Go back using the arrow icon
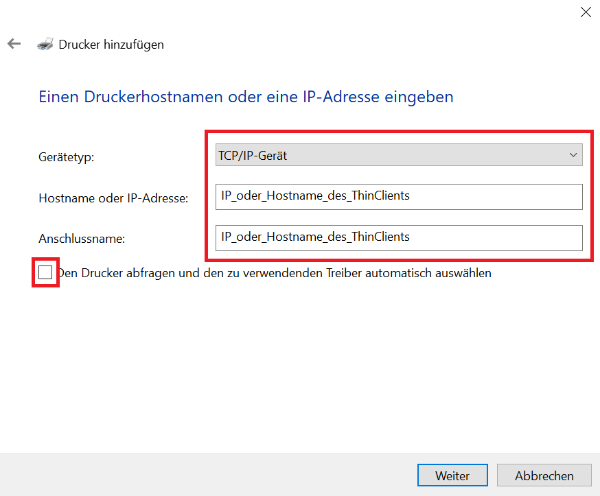 [x=14, y=44]
